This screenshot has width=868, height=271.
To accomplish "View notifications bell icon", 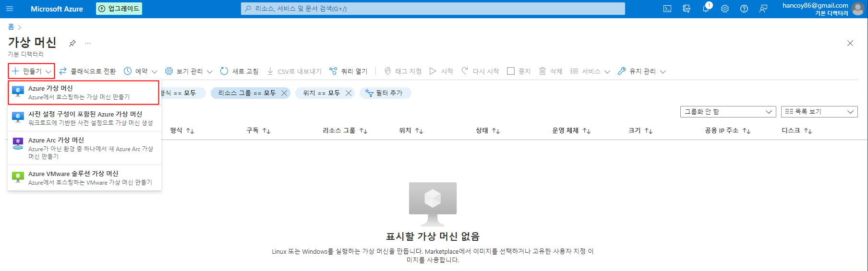I will pyautogui.click(x=706, y=9).
